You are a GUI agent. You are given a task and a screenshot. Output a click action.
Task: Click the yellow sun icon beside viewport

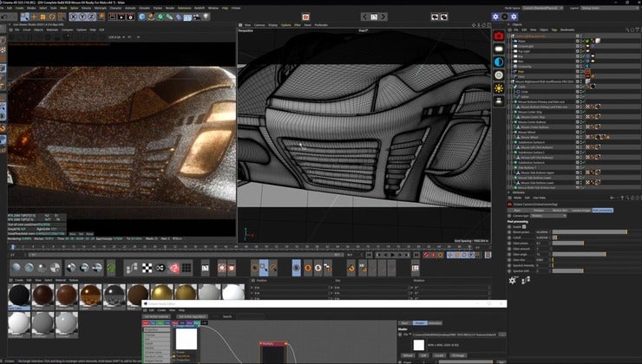point(499,88)
